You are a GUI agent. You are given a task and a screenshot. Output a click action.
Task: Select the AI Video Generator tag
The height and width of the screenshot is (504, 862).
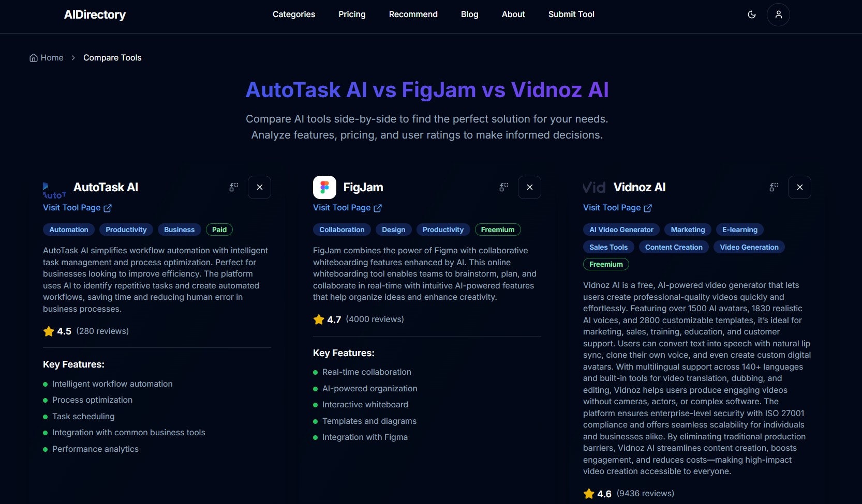621,230
